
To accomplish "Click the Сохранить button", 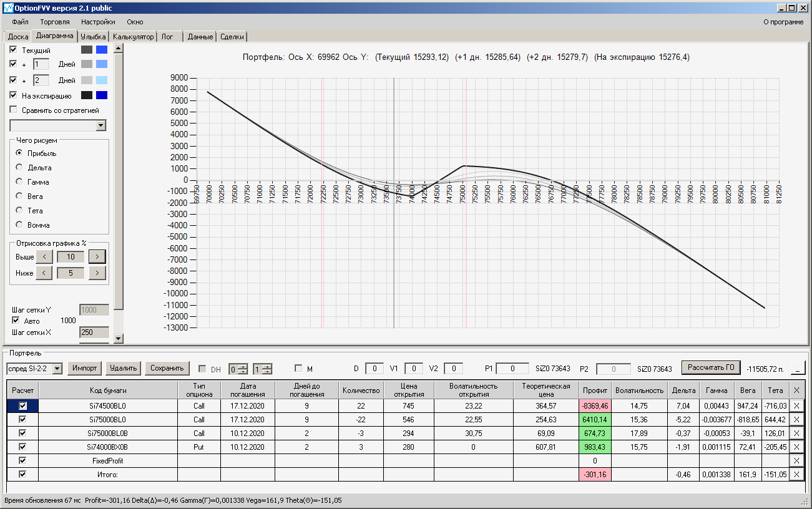I will tap(167, 368).
